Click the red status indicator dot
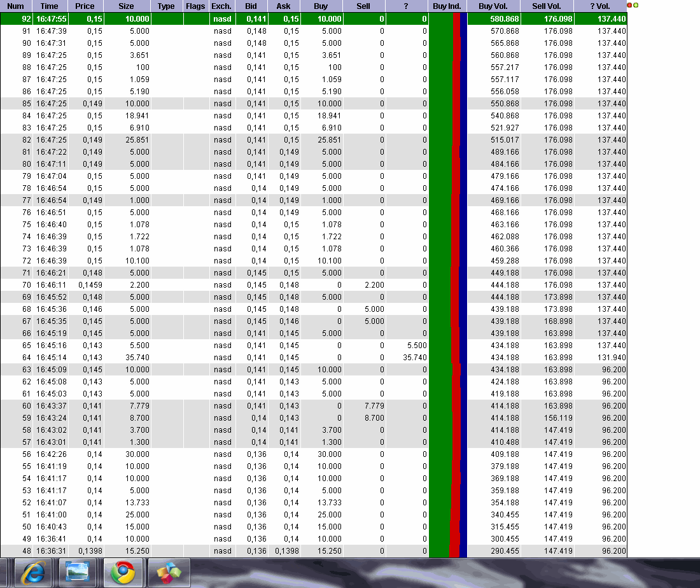The height and width of the screenshot is (588, 700). click(x=629, y=4)
